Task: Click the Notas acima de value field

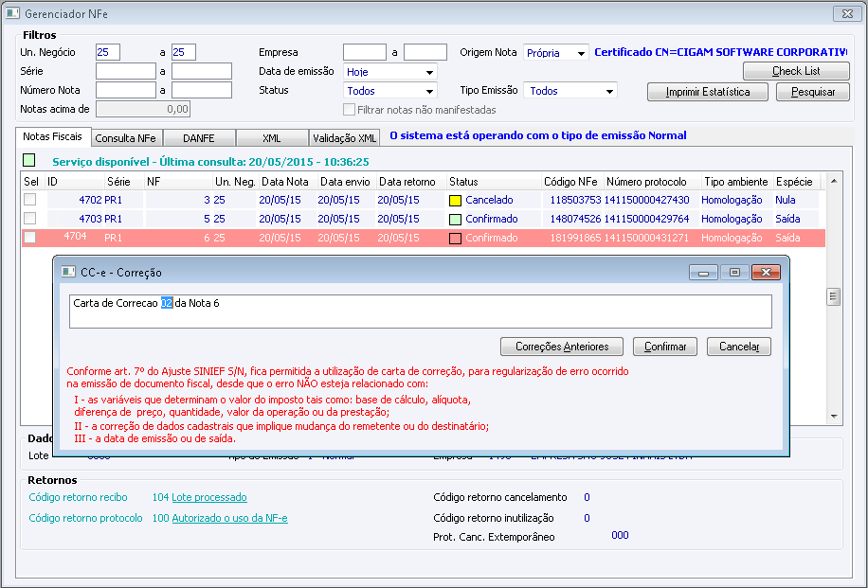Action: (x=143, y=109)
